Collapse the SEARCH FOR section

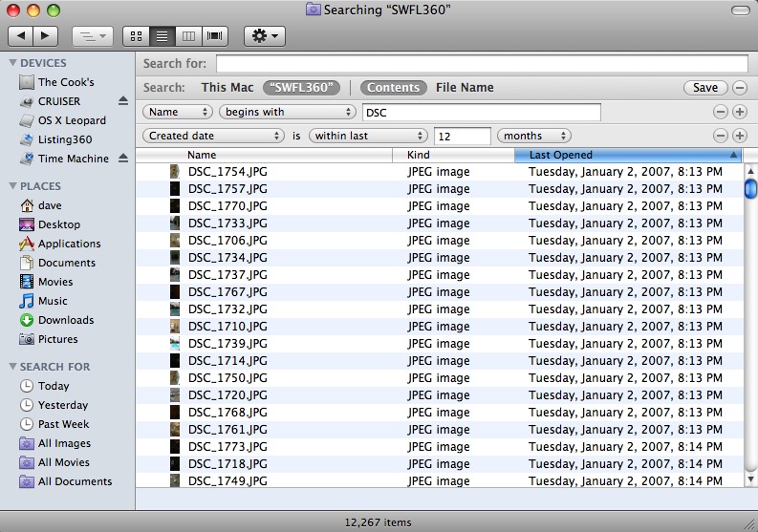pos(13,366)
